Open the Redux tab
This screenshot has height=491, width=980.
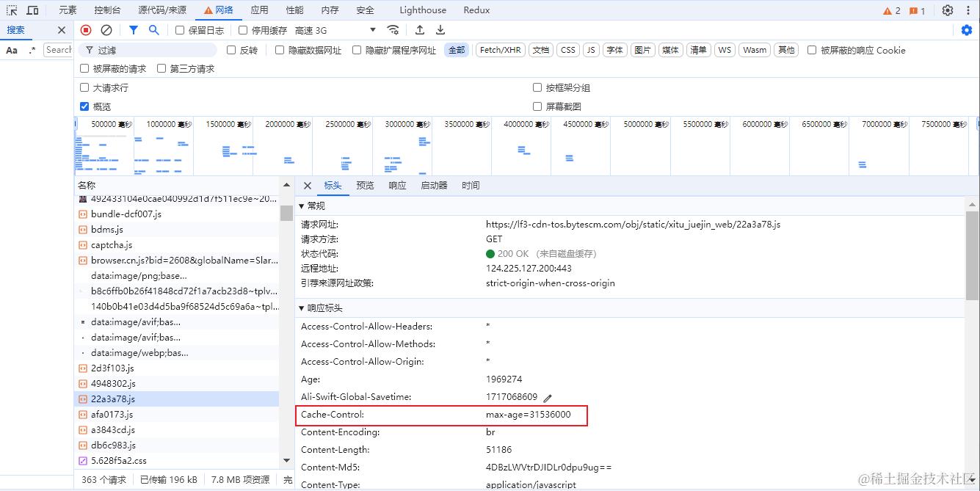click(x=476, y=10)
